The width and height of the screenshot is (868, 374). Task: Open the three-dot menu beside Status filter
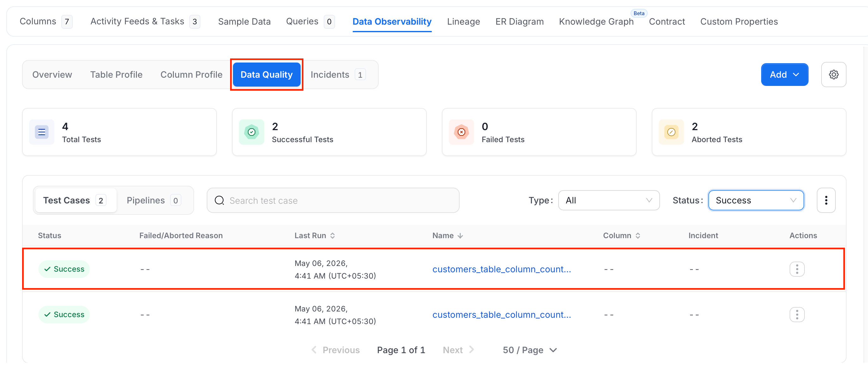click(x=826, y=200)
